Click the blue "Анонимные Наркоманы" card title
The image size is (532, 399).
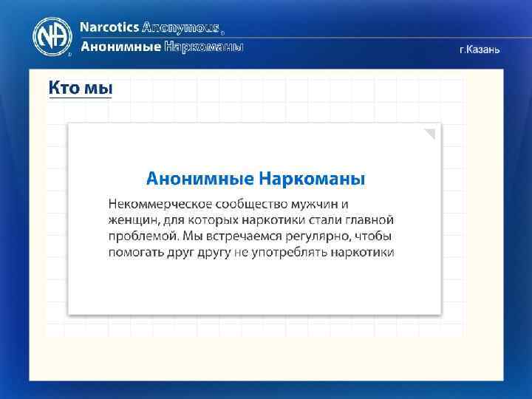pos(256,179)
